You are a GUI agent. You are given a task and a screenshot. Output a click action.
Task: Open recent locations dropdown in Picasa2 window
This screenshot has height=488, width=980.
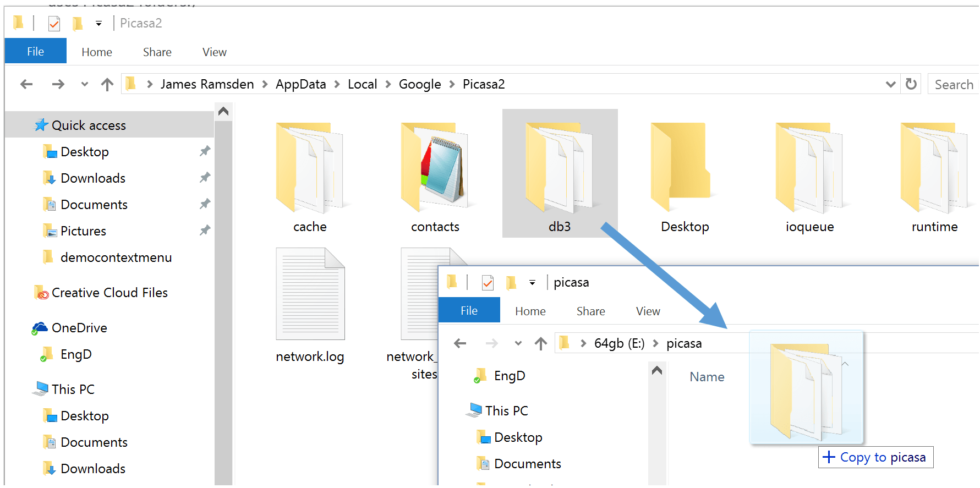coord(84,84)
